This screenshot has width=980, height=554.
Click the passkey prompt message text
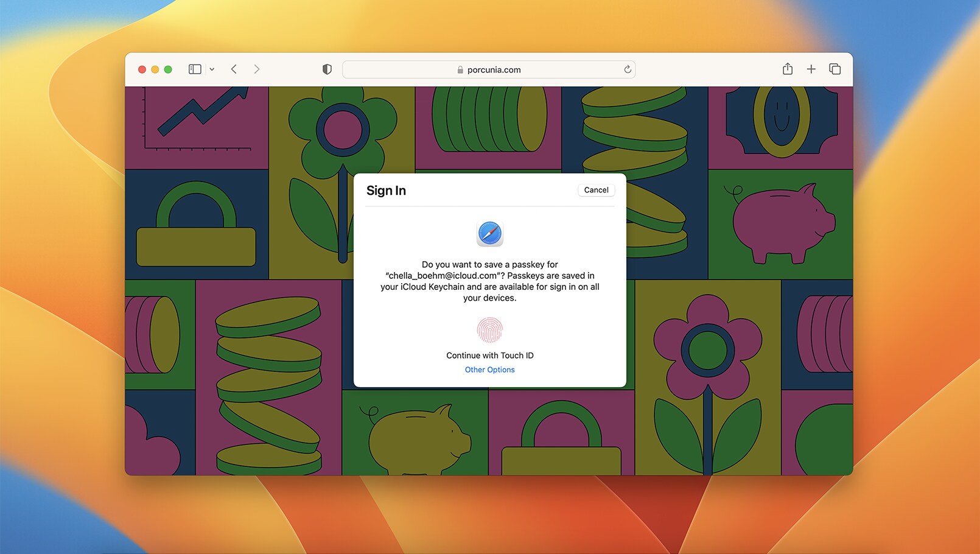coord(490,281)
